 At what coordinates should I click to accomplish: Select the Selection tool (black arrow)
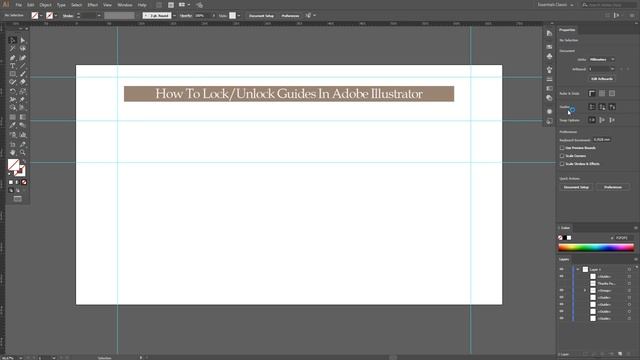(x=13, y=40)
